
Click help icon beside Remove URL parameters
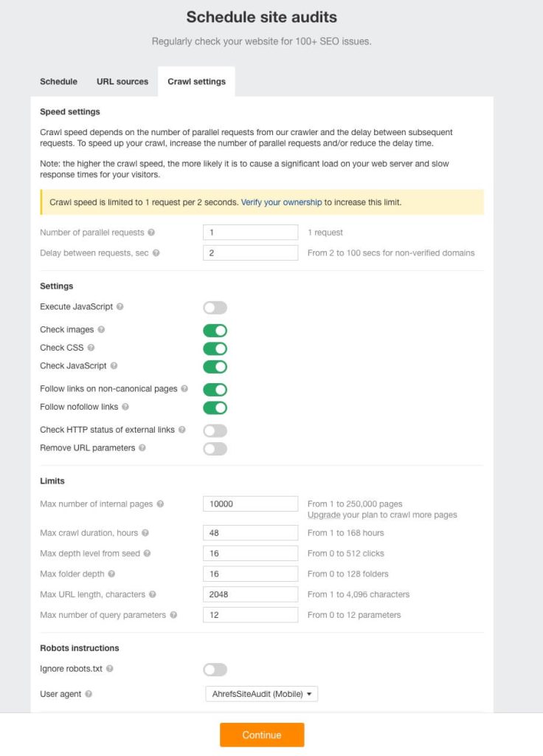pos(142,448)
